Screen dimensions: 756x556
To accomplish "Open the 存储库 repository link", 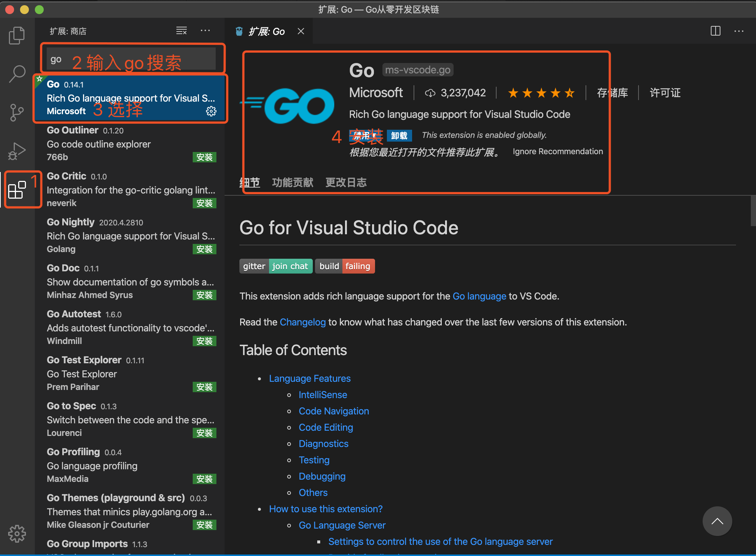I will pos(612,93).
